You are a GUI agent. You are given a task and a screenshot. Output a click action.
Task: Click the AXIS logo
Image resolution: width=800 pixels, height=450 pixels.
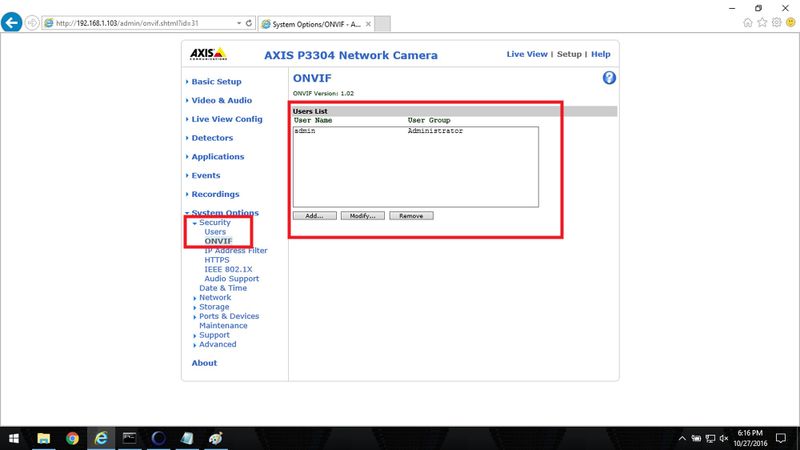click(x=208, y=54)
